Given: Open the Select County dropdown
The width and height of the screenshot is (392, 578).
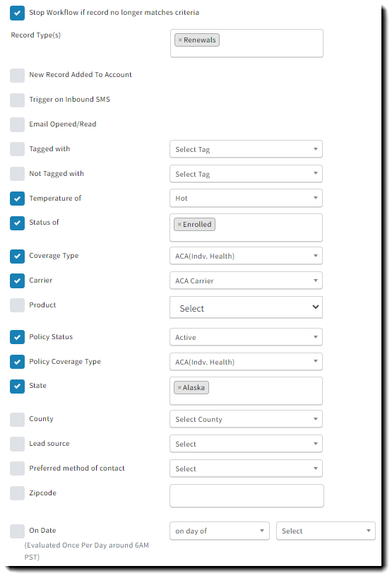Looking at the screenshot, I should (x=246, y=420).
